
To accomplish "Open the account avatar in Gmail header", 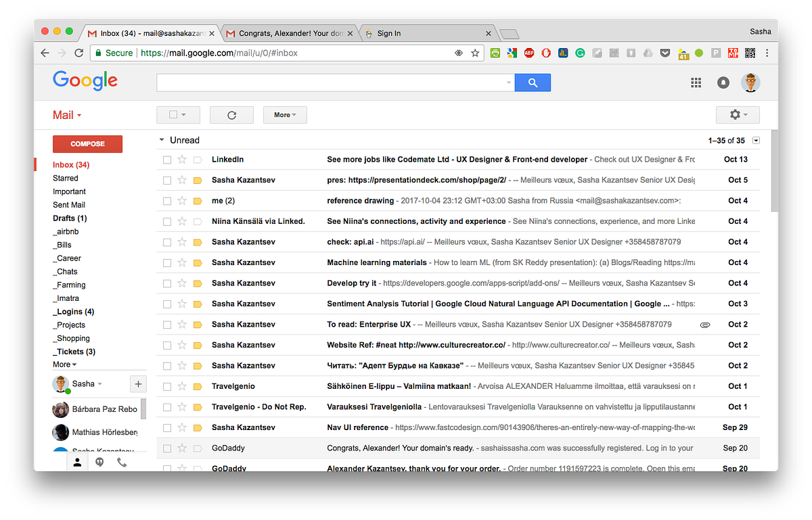I will click(x=750, y=82).
